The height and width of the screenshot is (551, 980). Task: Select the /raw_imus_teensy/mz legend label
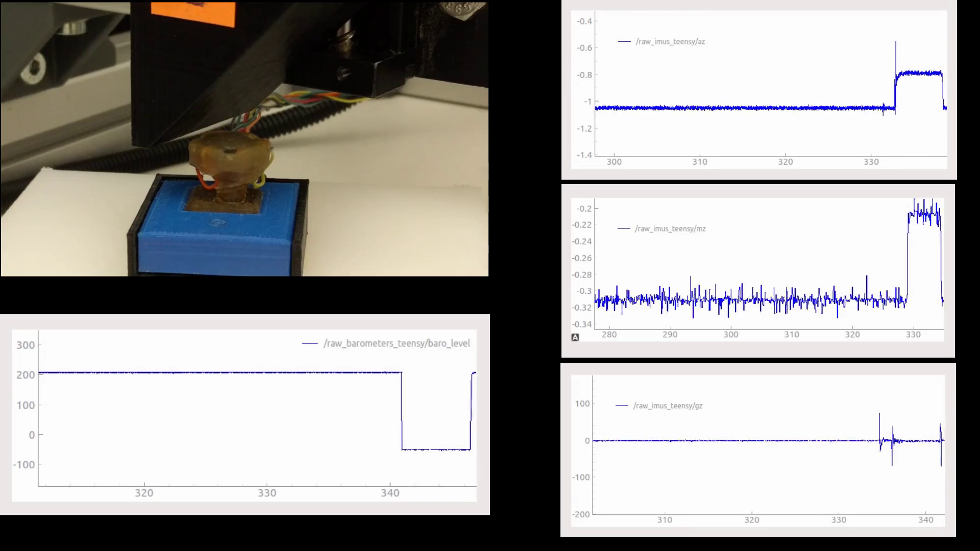670,229
